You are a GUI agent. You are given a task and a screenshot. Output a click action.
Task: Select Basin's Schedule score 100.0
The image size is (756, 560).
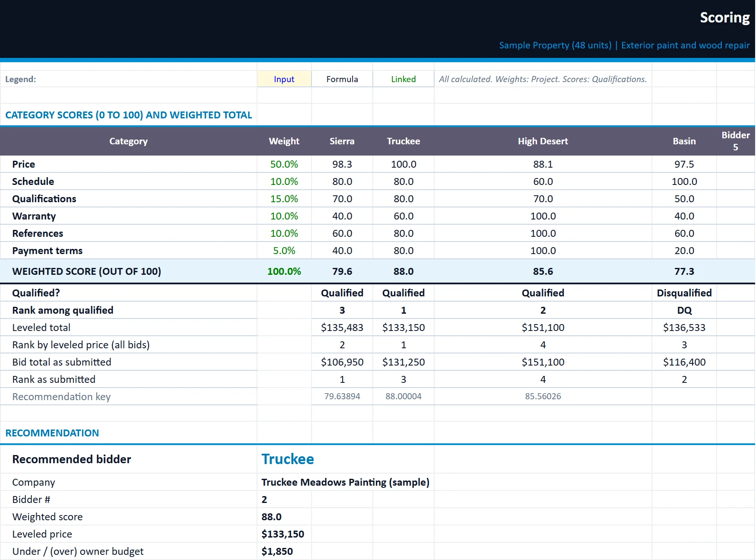[x=684, y=181]
